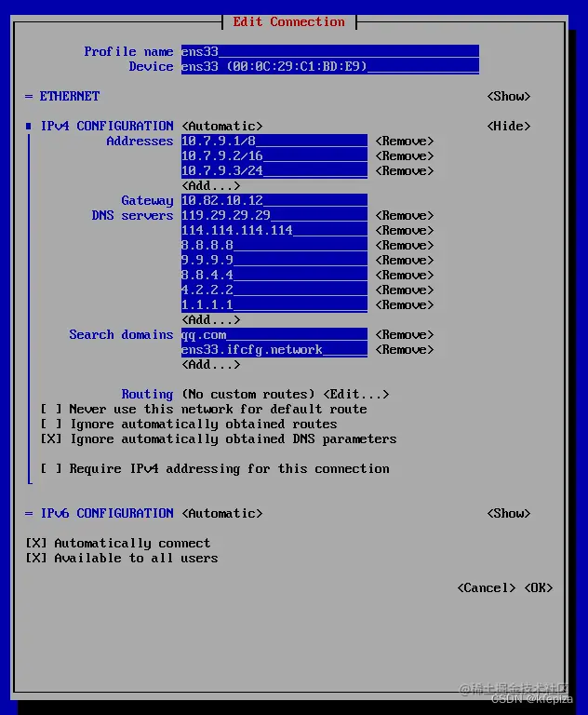The height and width of the screenshot is (715, 588).
Task: Focus the Profile name field
Action: click(x=330, y=51)
